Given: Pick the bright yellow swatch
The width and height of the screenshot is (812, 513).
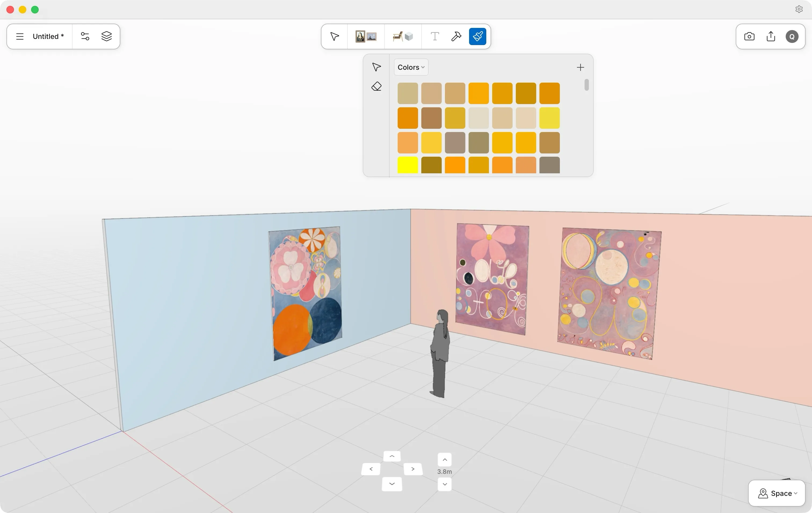Looking at the screenshot, I should click(408, 165).
